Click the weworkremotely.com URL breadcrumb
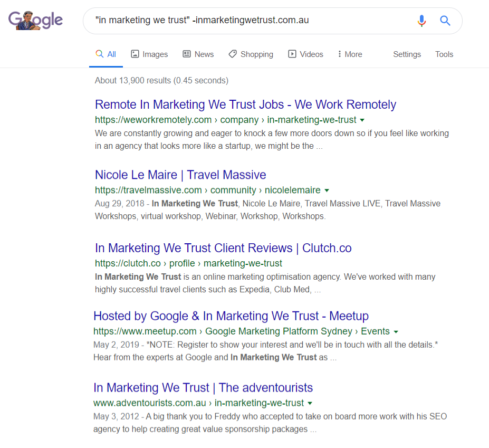The width and height of the screenshot is (489, 448). pyautogui.click(x=225, y=120)
